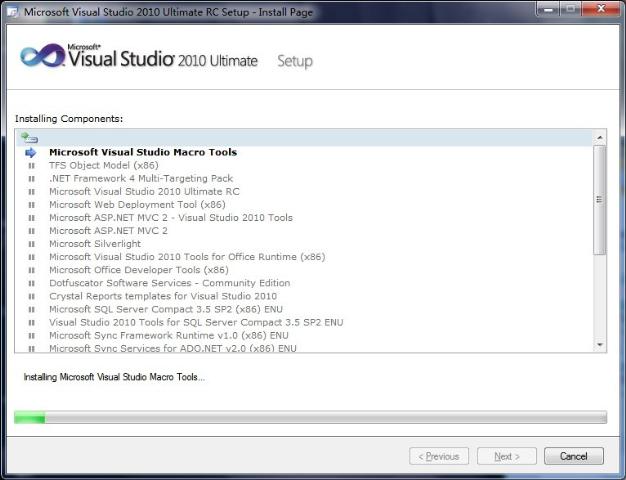The width and height of the screenshot is (626, 480).
Task: Click the Cancel button
Action: coord(573,456)
